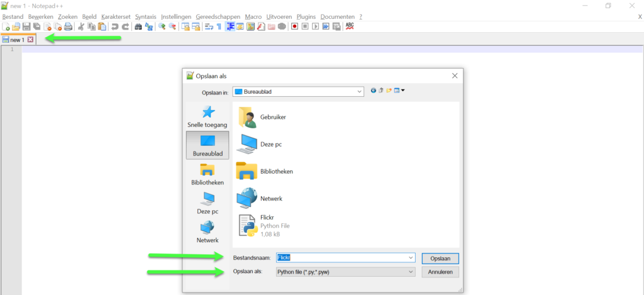Click the Print toolbar icon
Viewport: 644px width, 295px height.
click(68, 26)
